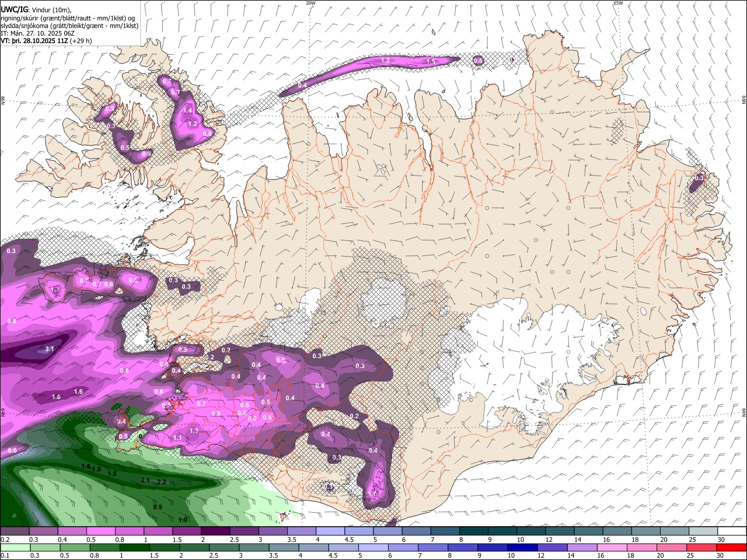Click the 'IT: Mán. 27. 10. 2025 06Z' line
This screenshot has height=560, width=747.
click(x=37, y=33)
